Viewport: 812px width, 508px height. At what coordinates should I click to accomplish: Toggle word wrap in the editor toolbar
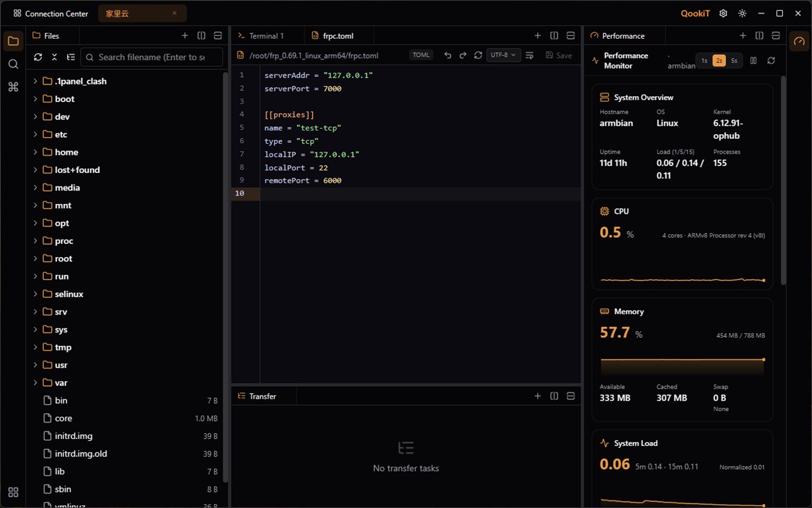point(529,56)
